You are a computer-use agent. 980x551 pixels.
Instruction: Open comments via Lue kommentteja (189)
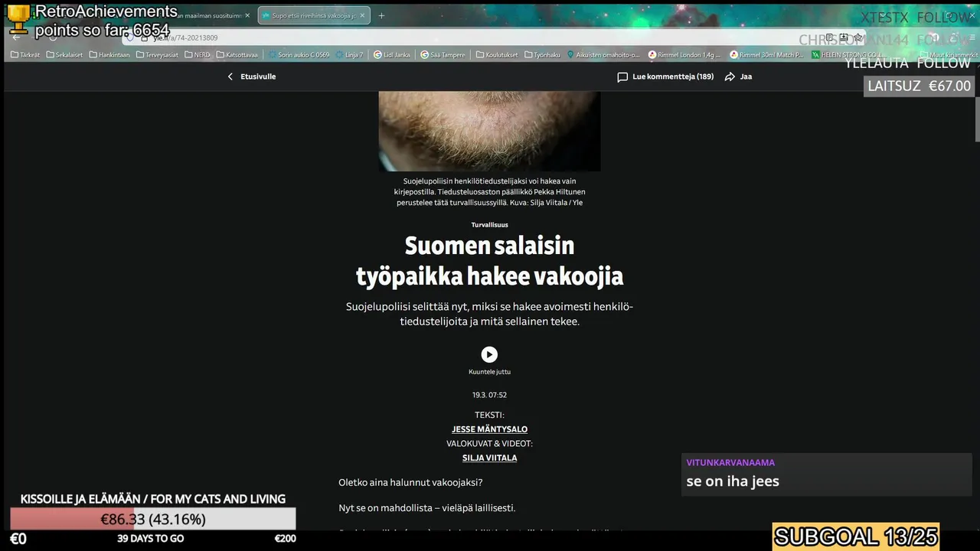pyautogui.click(x=665, y=77)
